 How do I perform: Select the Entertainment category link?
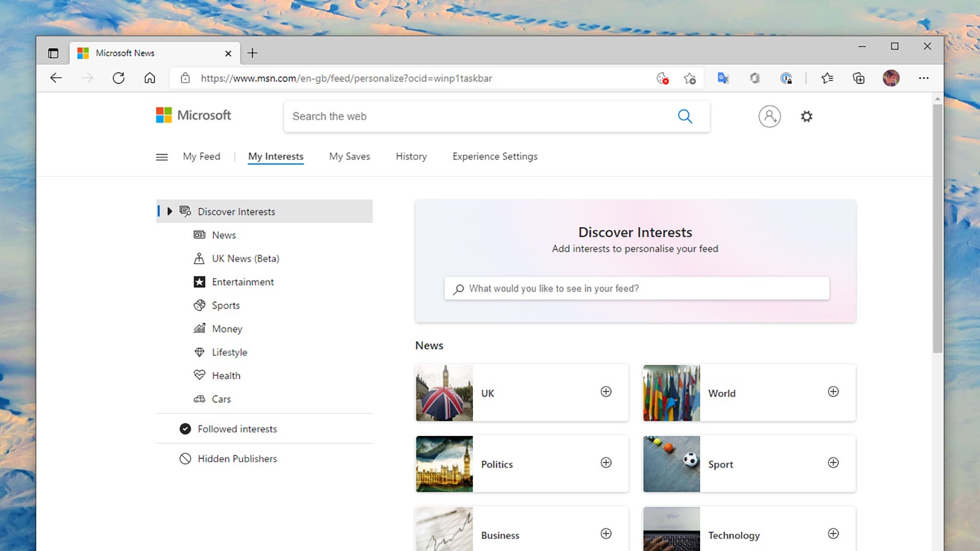(243, 282)
